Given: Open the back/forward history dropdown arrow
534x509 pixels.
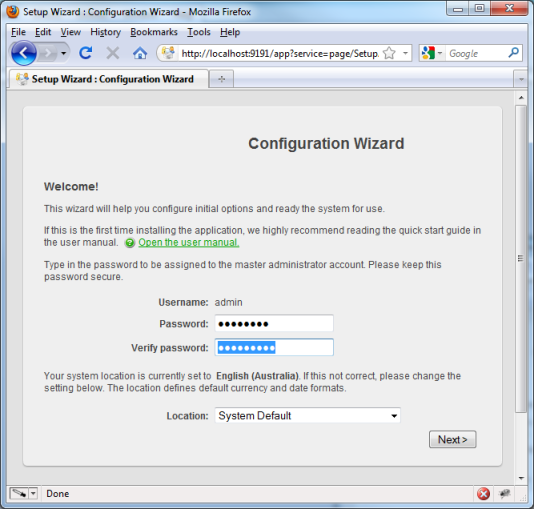Looking at the screenshot, I should point(63,53).
